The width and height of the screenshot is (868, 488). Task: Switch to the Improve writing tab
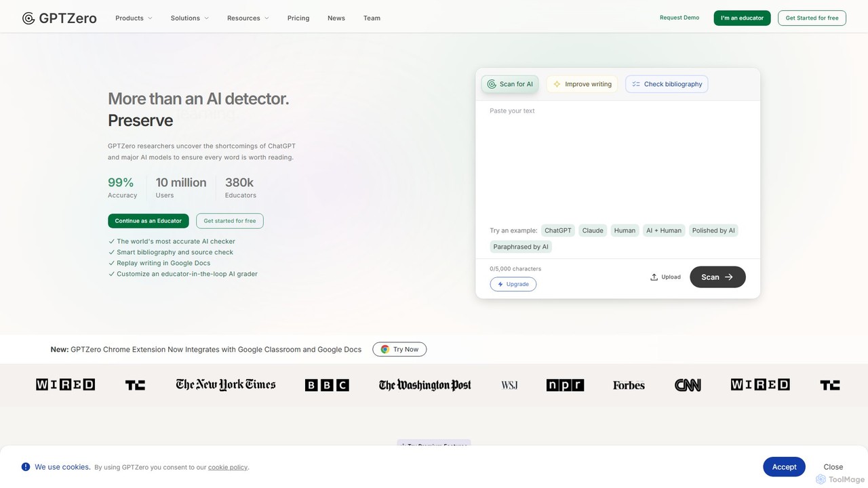point(582,84)
